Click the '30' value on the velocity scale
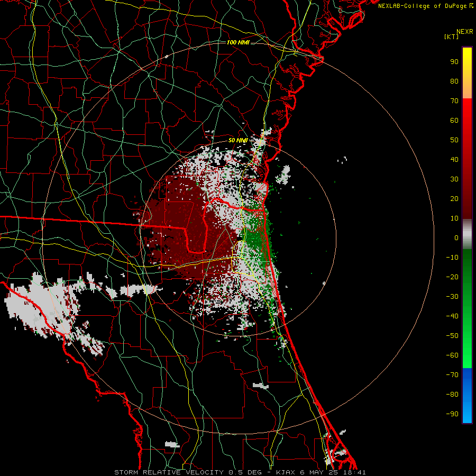 click(x=454, y=179)
